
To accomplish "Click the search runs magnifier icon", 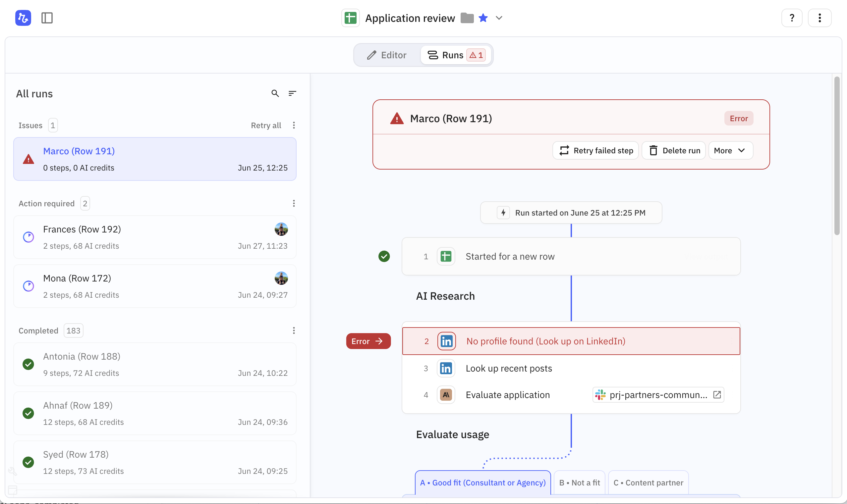I will pos(275,93).
